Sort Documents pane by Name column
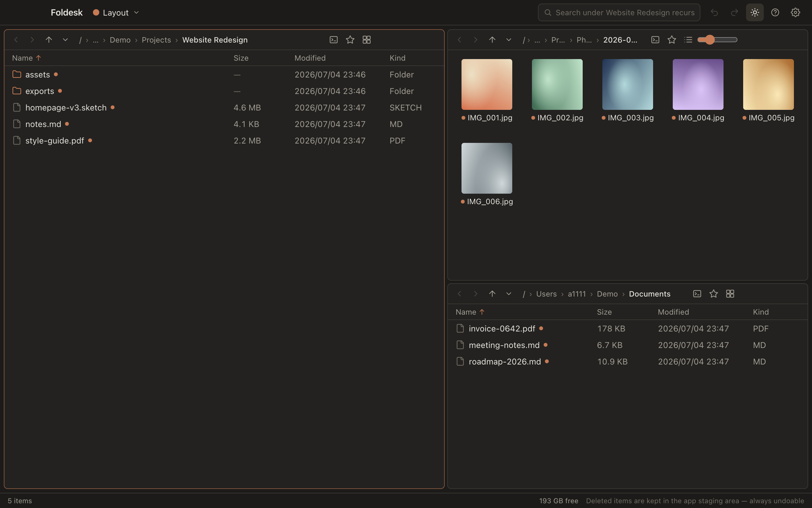812x508 pixels. click(470, 312)
